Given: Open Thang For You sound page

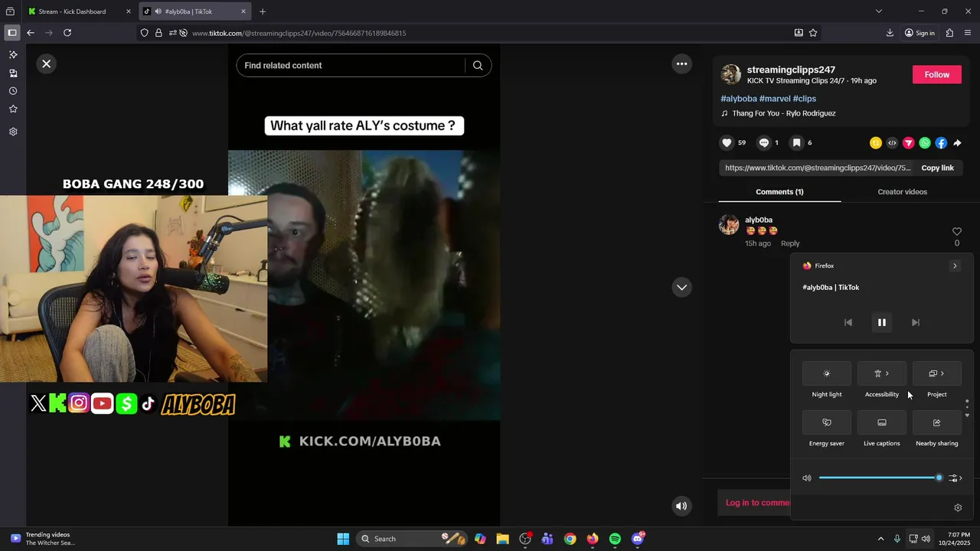Looking at the screenshot, I should [x=783, y=113].
